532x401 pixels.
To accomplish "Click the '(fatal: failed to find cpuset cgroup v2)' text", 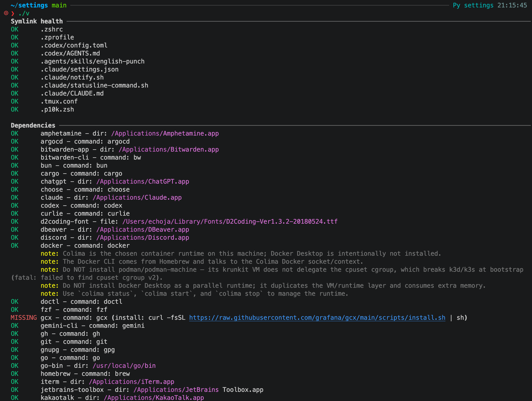I will coord(87,278).
